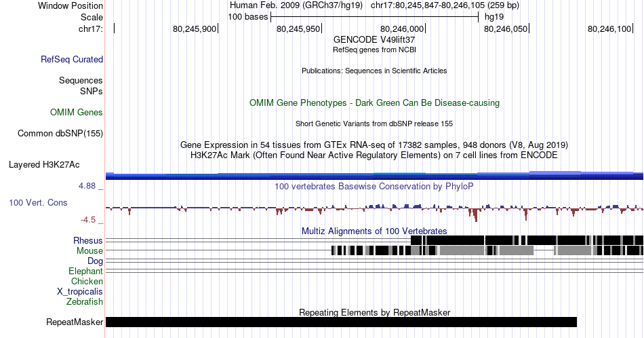Click the 100 bases scale bar

click(x=375, y=17)
